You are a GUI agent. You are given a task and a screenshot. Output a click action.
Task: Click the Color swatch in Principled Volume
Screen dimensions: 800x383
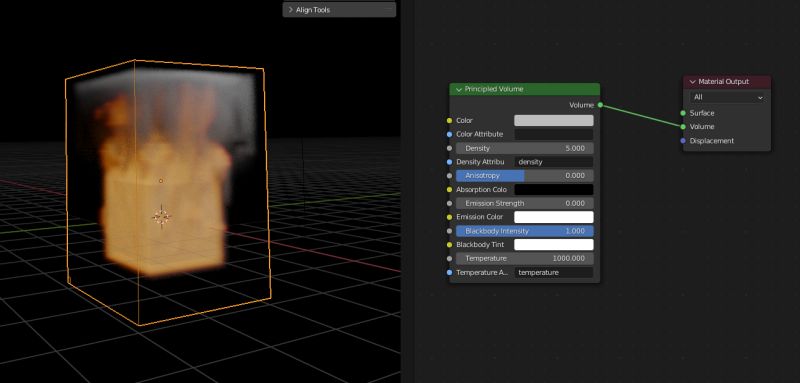click(x=554, y=120)
